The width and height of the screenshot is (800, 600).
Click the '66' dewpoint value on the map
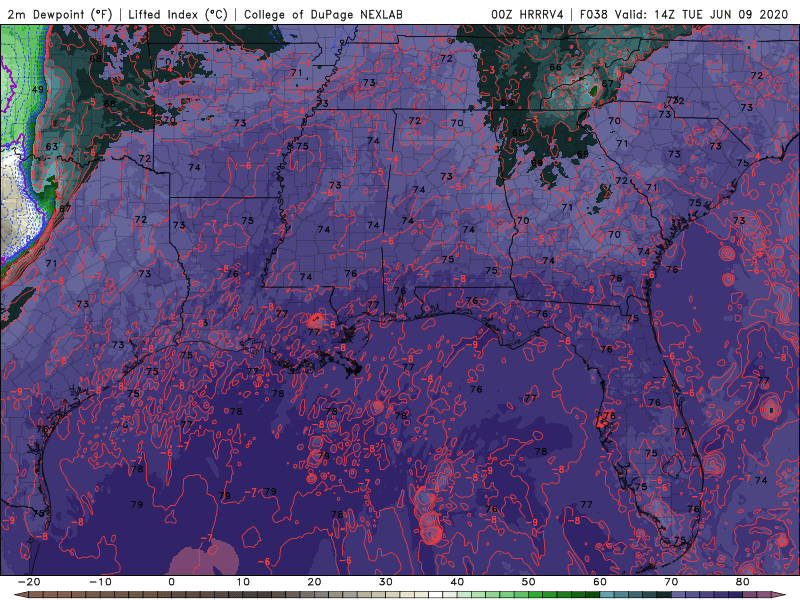click(x=555, y=67)
